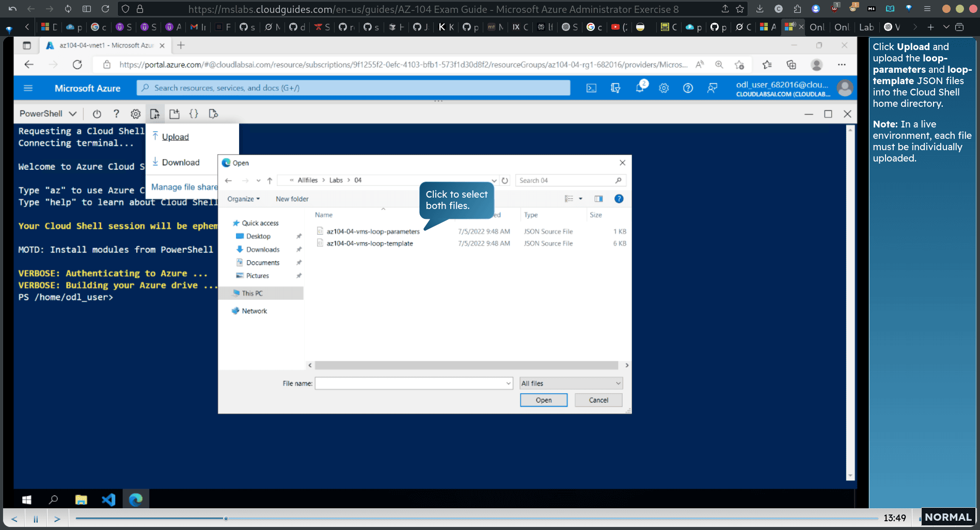980x530 pixels.
Task: Focus the Azure search resources box
Action: (354, 88)
